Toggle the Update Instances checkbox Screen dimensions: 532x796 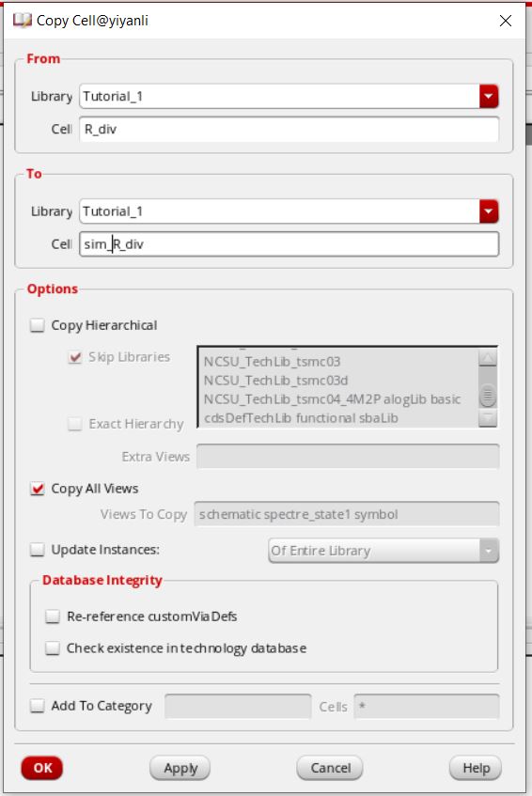click(x=38, y=550)
